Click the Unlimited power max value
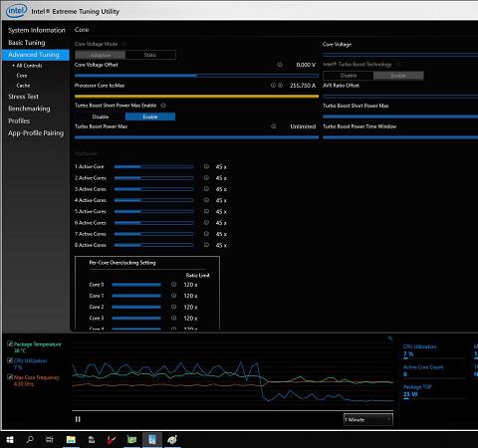The height and width of the screenshot is (448, 478). coord(303,126)
